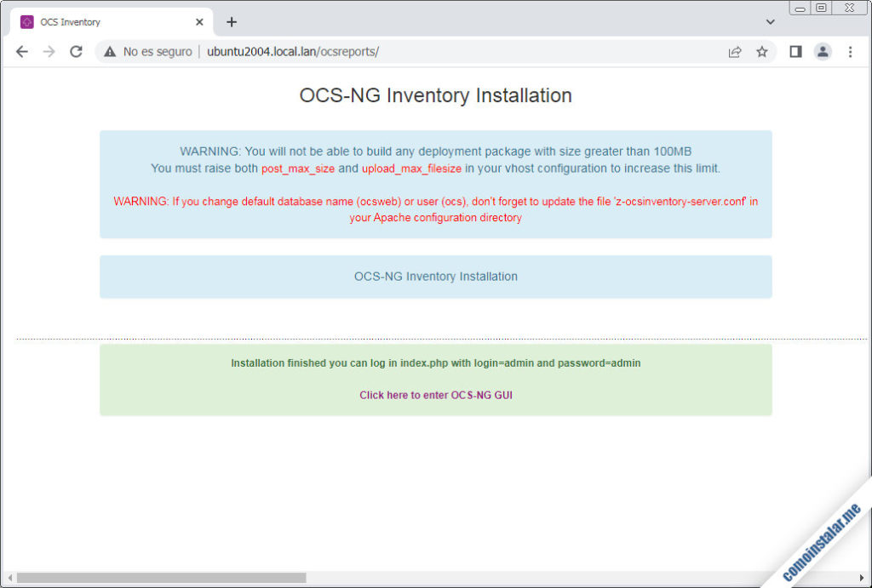Open the browser side panel icon
Screen dimensions: 872x588
[x=795, y=51]
